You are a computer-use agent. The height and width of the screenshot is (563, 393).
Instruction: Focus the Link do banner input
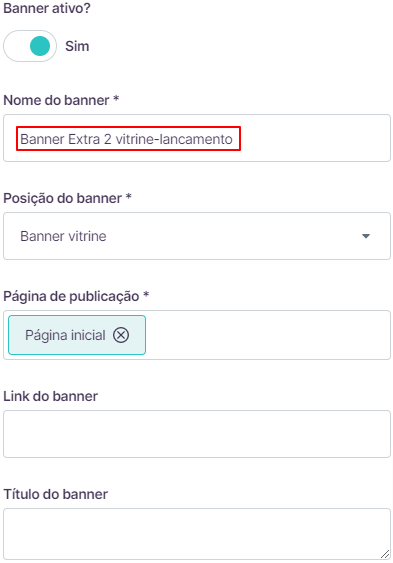[x=197, y=434]
